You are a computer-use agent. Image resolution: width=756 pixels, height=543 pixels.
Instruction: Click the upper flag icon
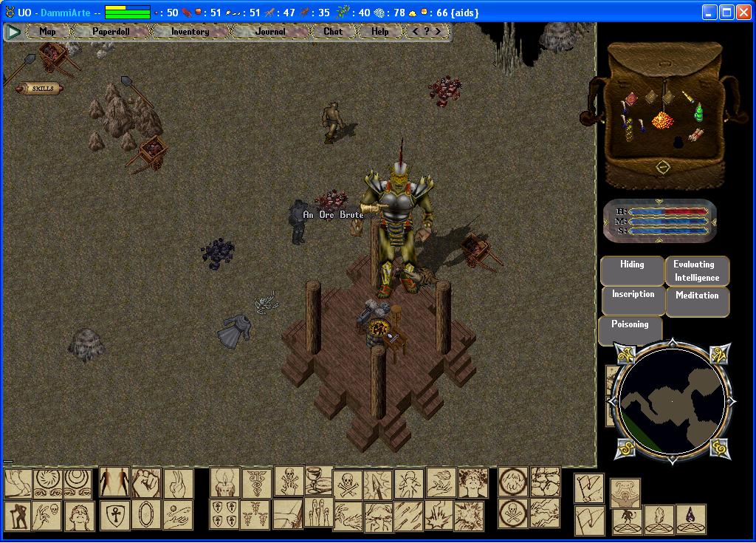tap(588, 488)
